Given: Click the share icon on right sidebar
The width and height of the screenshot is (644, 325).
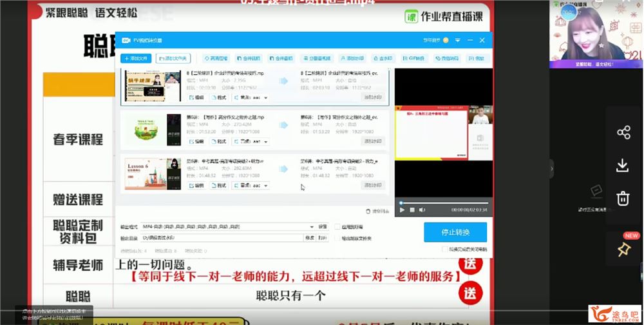Looking at the screenshot, I should point(623,132).
